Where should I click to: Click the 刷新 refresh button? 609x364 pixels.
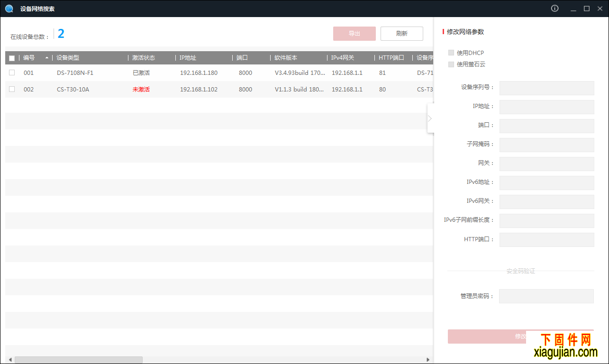[402, 34]
